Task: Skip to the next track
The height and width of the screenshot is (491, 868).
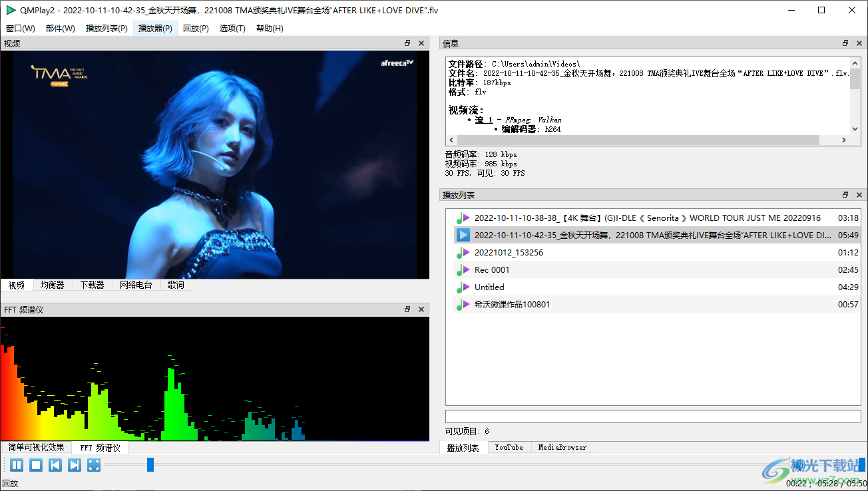Action: pyautogui.click(x=75, y=465)
